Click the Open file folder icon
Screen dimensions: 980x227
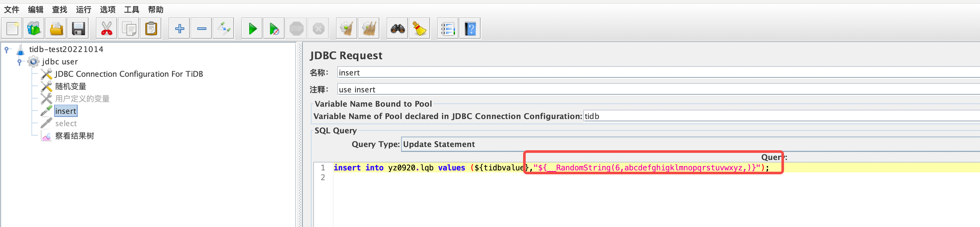click(56, 28)
